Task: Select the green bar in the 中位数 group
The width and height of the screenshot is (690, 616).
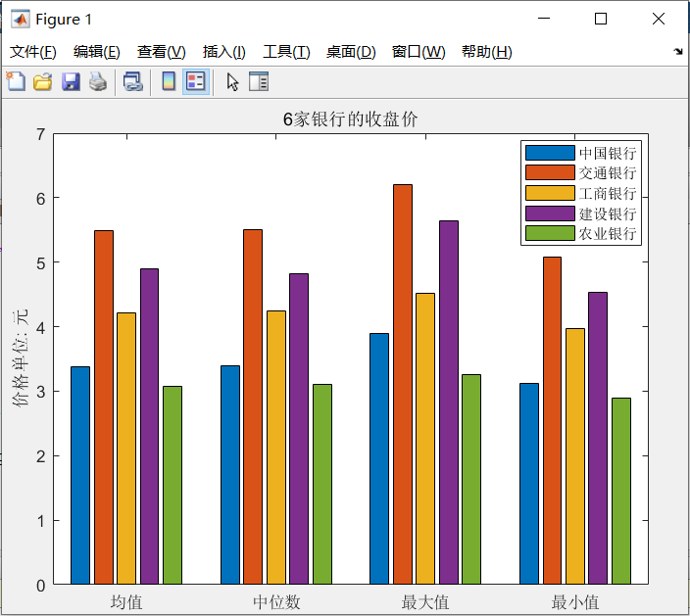Action: pyautogui.click(x=322, y=484)
